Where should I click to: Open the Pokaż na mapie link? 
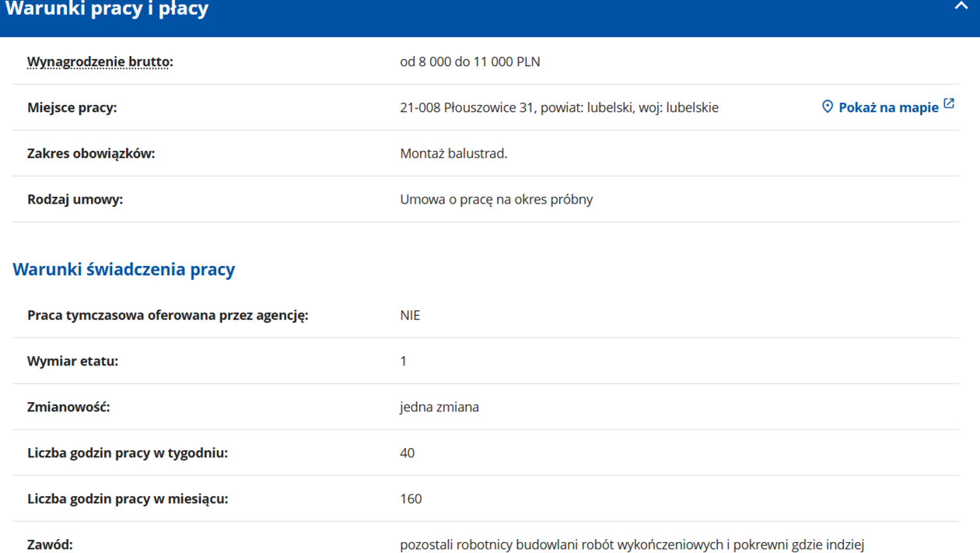click(887, 107)
